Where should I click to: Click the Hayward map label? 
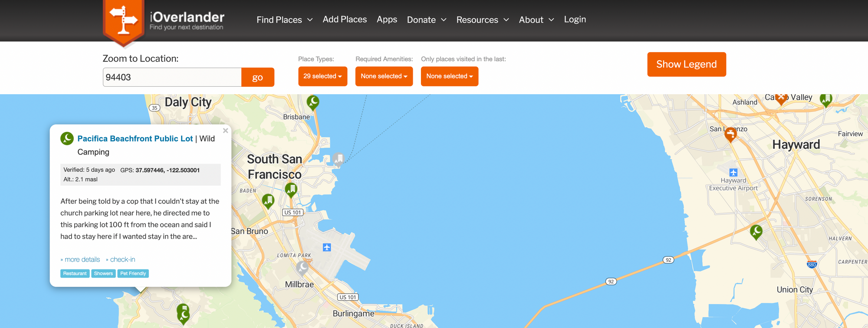(796, 145)
